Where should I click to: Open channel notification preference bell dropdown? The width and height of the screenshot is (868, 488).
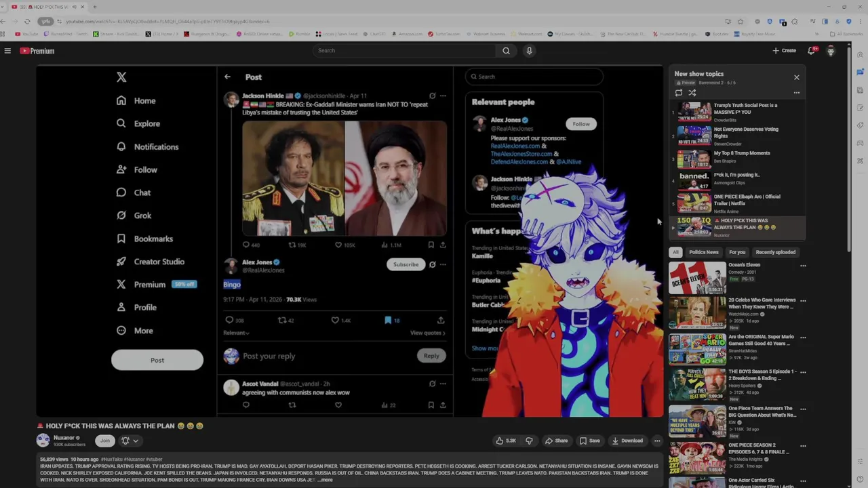[130, 441]
